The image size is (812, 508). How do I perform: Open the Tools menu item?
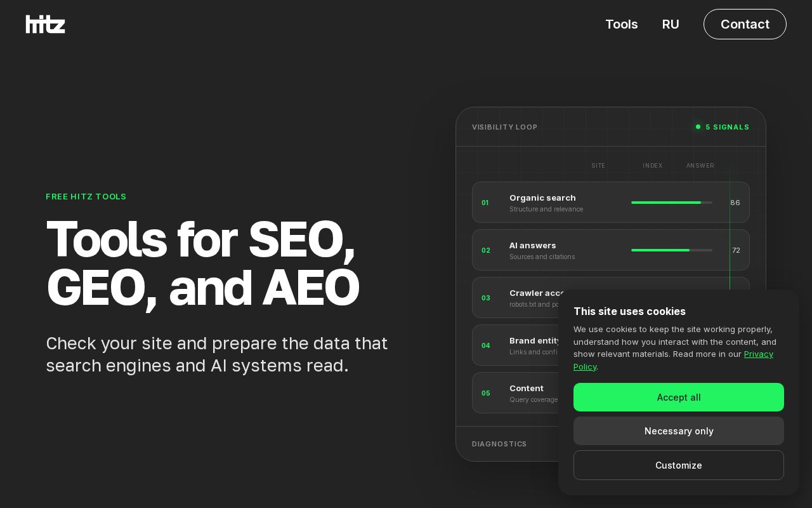(621, 24)
